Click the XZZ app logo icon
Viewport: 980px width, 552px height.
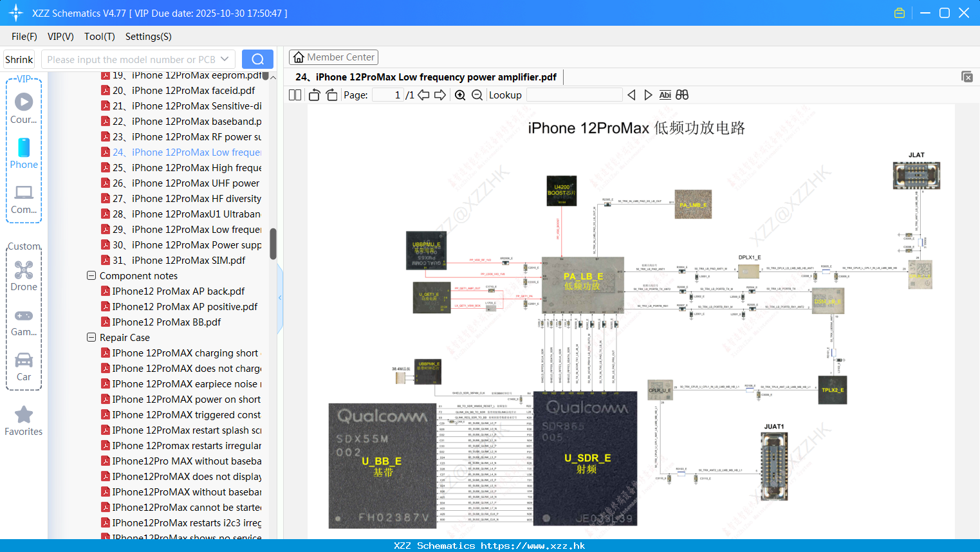[16, 13]
